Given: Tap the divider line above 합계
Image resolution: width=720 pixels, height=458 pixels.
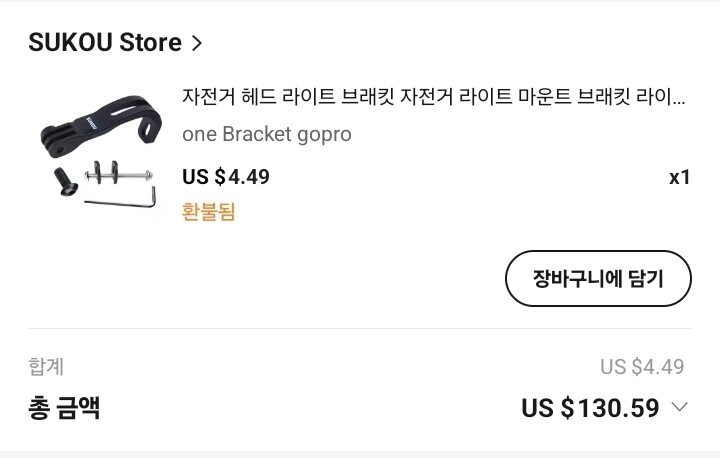Looking at the screenshot, I should 360,329.
